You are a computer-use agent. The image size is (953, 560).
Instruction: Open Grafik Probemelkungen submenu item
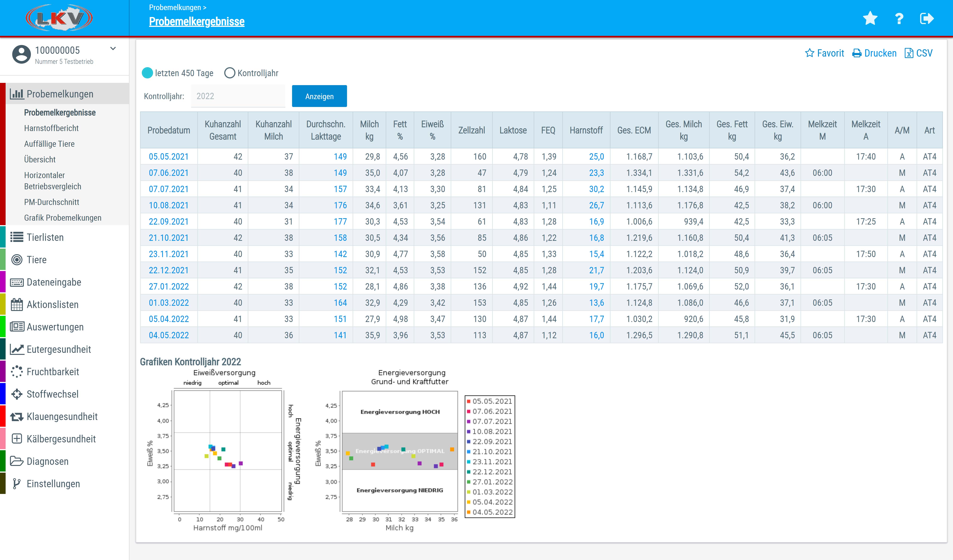pyautogui.click(x=63, y=218)
